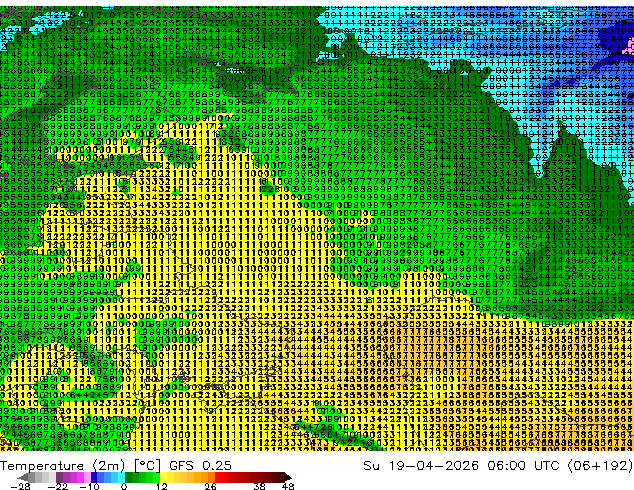The image size is (634, 490).
Task: Click the dark red section of the color legend
Action: tap(259, 477)
